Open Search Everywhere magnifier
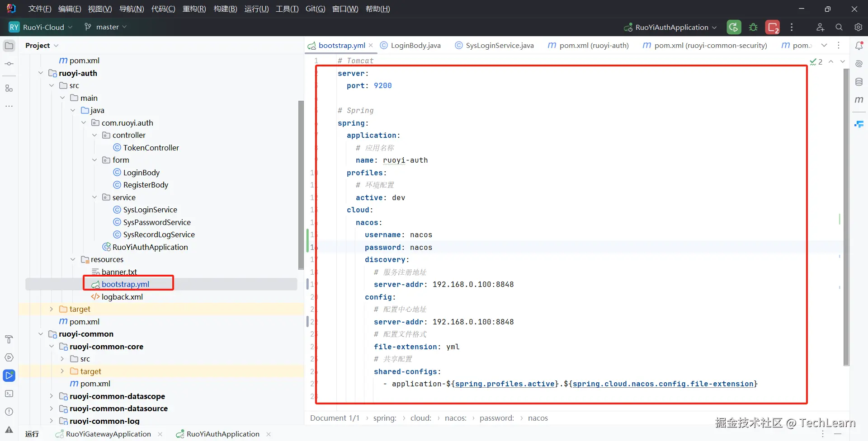 tap(839, 27)
